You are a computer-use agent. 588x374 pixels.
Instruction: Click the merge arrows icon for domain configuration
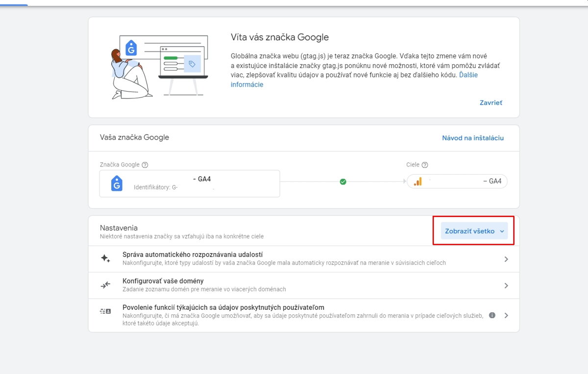tap(105, 285)
